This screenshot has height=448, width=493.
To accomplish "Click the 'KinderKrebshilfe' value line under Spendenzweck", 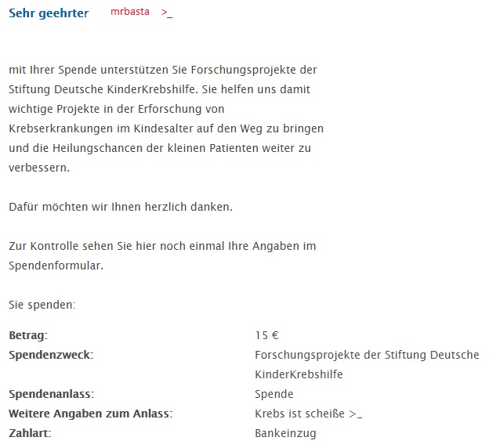I will pos(299,374).
